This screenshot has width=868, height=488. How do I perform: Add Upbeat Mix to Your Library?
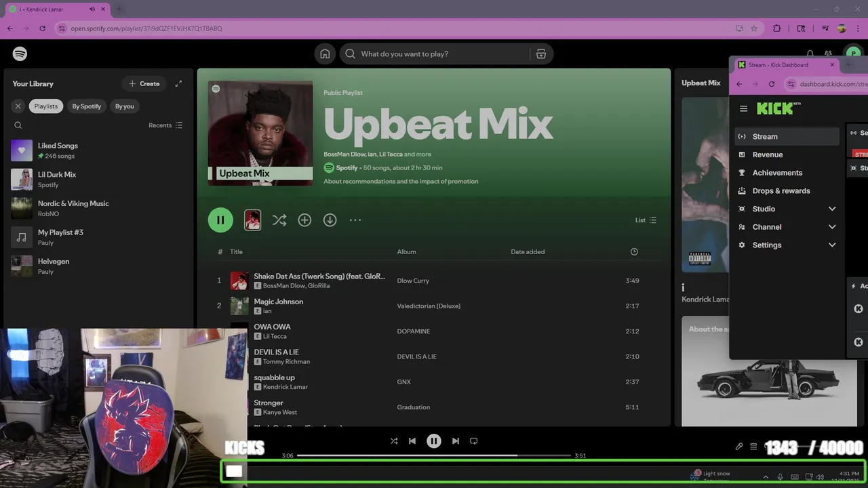(x=304, y=220)
